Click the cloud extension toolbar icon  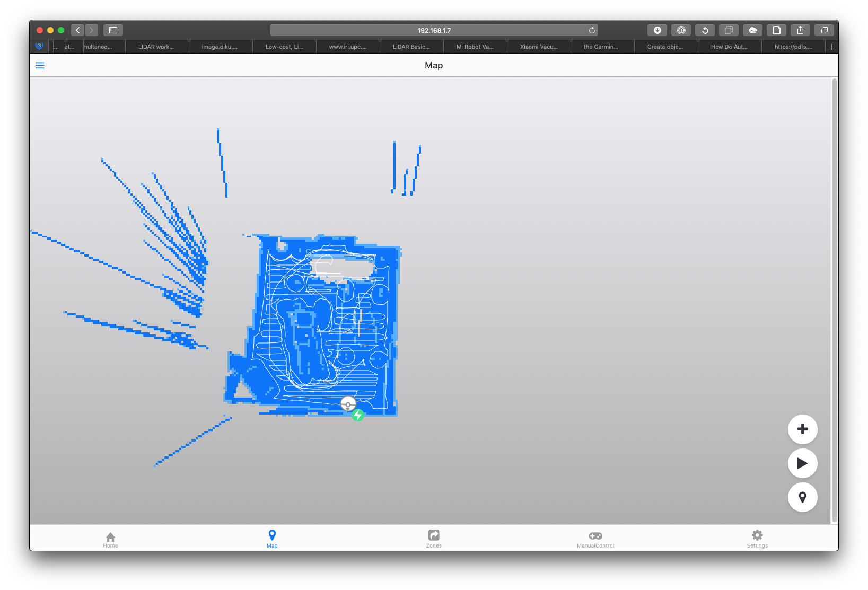[x=752, y=30]
